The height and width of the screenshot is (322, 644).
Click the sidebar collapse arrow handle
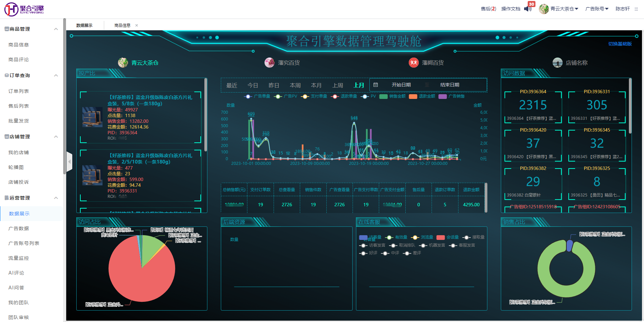pos(70,162)
